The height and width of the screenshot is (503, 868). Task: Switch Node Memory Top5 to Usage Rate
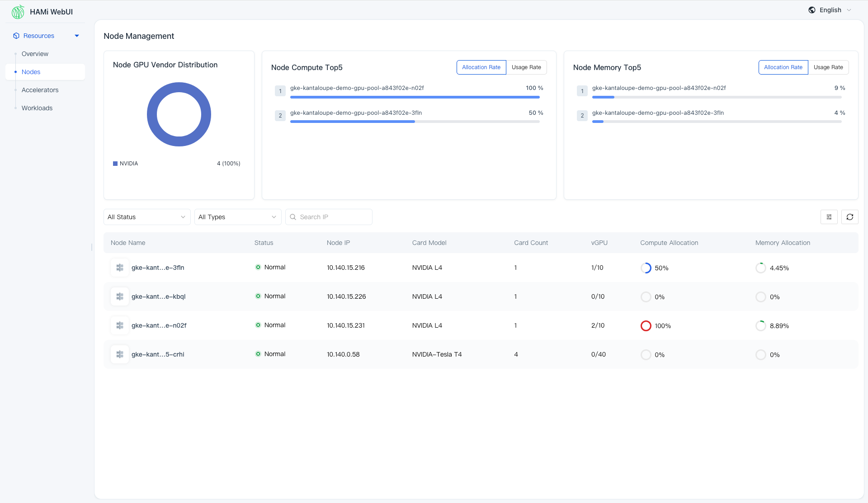point(828,67)
